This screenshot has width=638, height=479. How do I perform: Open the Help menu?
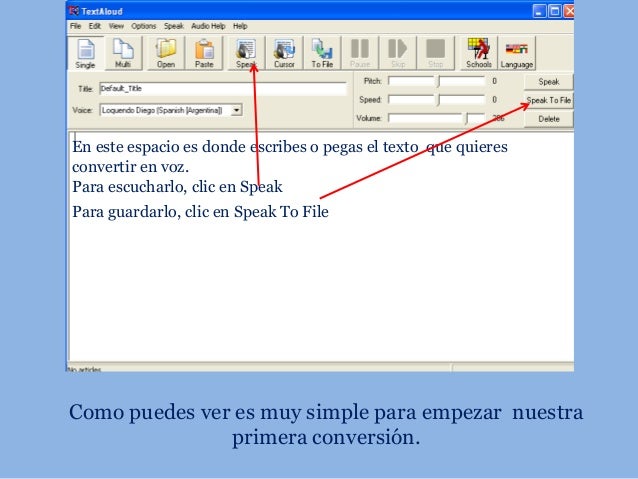[x=240, y=26]
